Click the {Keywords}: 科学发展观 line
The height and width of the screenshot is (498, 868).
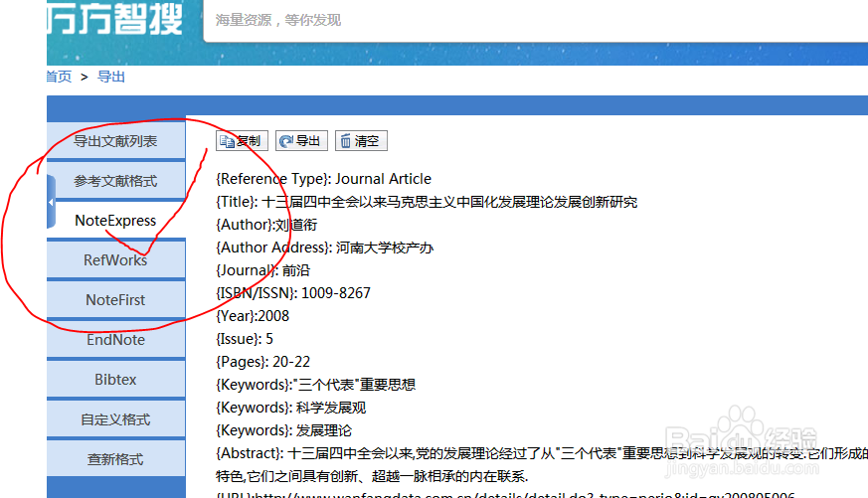[x=291, y=408]
